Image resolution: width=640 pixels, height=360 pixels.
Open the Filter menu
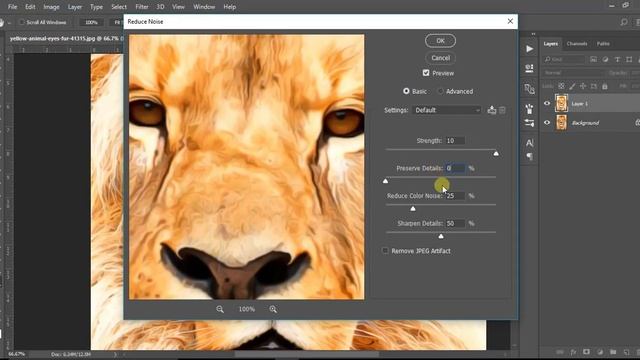coord(142,7)
